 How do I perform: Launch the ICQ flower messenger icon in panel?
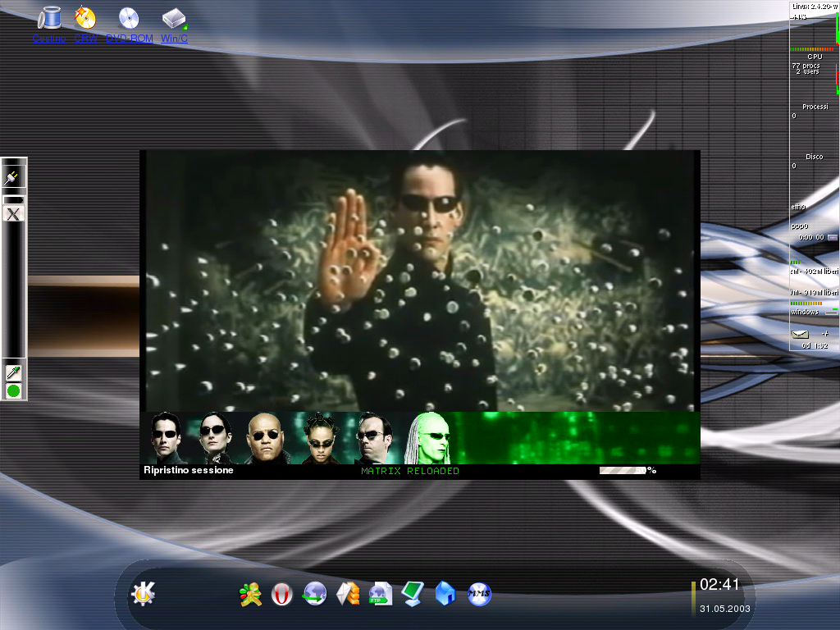coord(250,594)
